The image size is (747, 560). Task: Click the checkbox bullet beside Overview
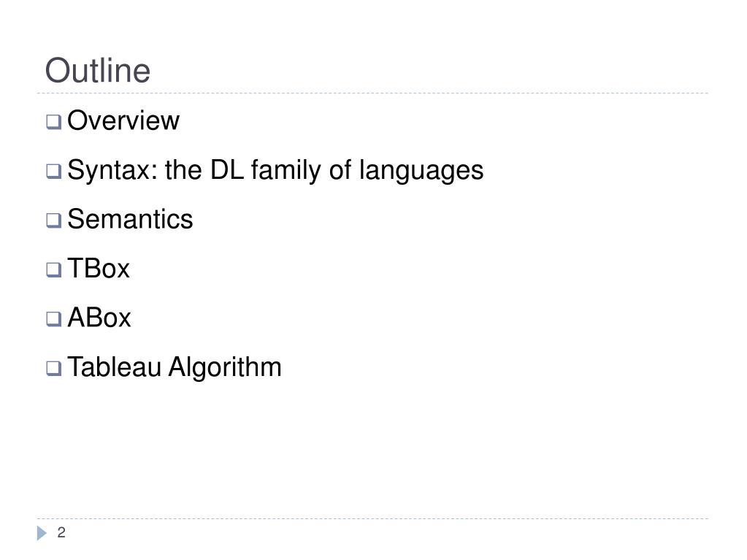[54, 122]
